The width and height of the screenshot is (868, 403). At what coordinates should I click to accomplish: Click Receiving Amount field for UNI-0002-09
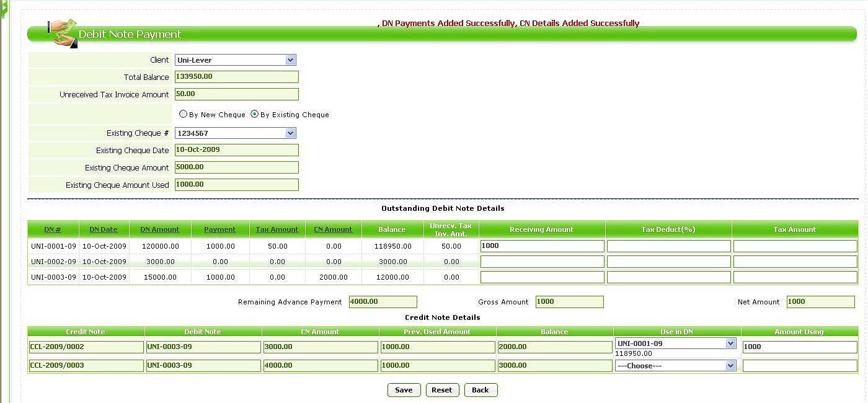click(x=542, y=262)
